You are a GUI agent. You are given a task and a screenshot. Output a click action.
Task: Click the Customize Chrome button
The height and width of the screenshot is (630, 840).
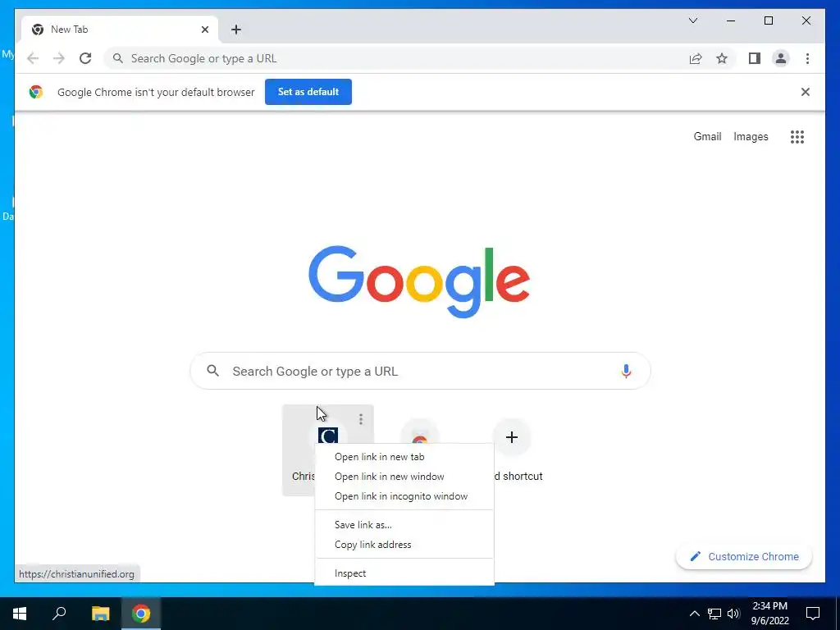[744, 557]
